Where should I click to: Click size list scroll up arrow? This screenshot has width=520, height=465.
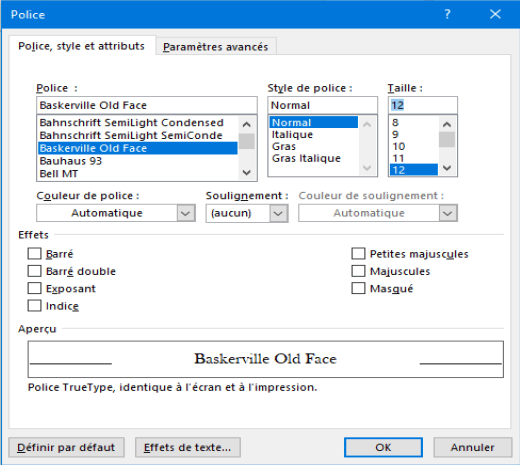[x=447, y=124]
